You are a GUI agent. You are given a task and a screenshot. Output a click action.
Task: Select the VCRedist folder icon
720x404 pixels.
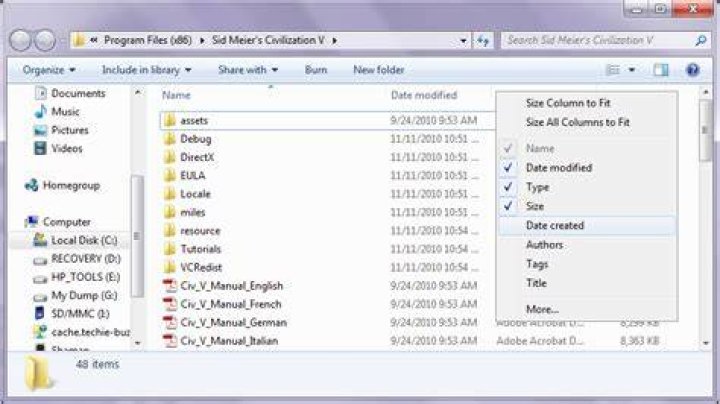[x=169, y=267]
